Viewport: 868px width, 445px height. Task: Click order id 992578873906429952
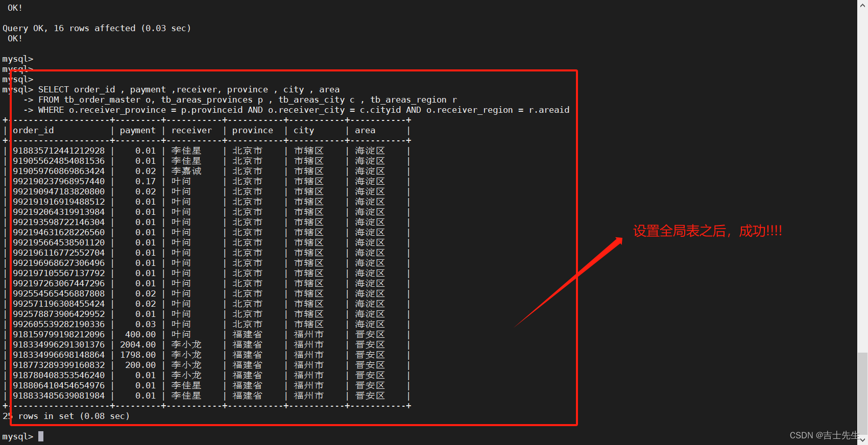59,314
